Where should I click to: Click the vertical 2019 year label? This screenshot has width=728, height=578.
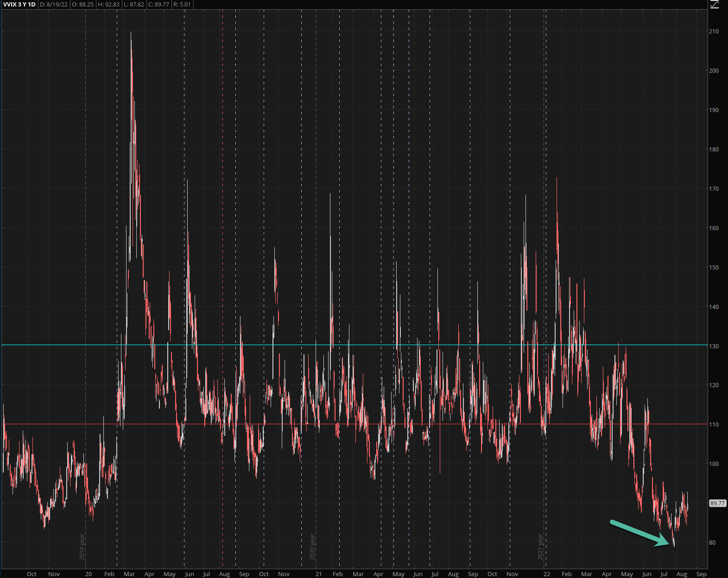[x=82, y=547]
